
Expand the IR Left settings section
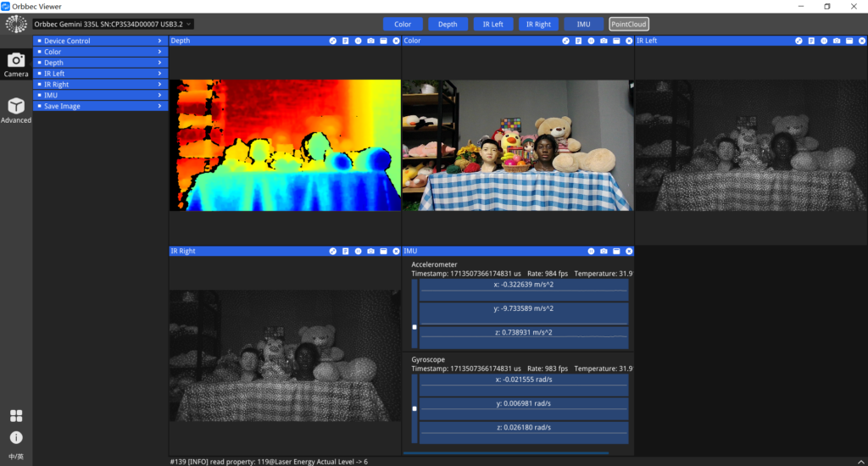[x=101, y=74]
